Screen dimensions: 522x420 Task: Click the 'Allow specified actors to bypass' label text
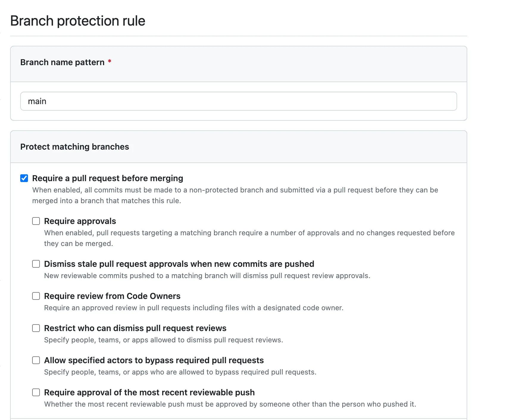point(154,360)
